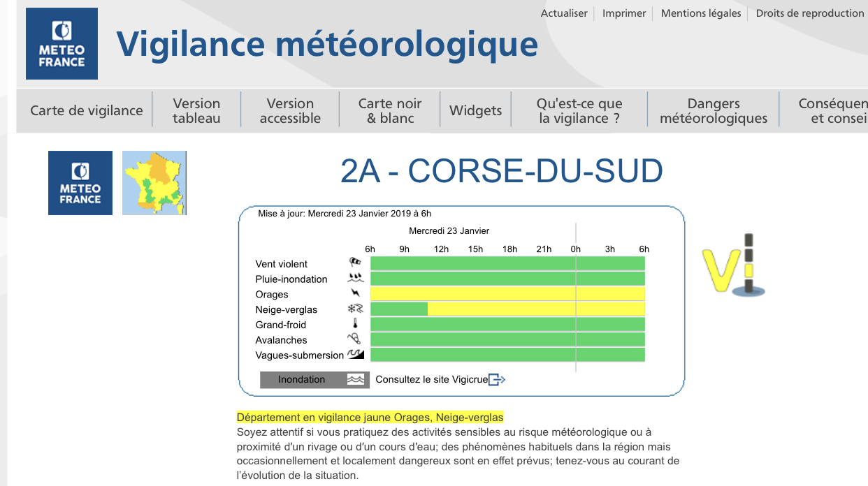Click the Actualiser link
The image size is (868, 486).
click(x=564, y=13)
